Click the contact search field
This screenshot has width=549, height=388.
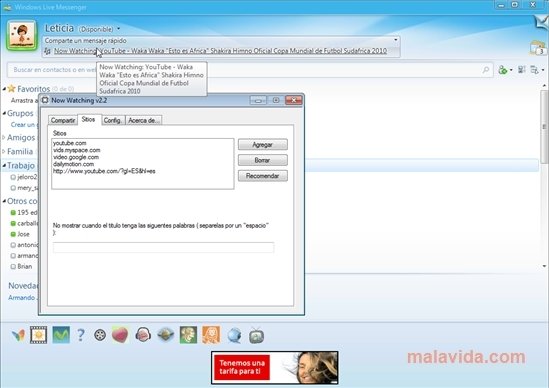tap(250, 70)
